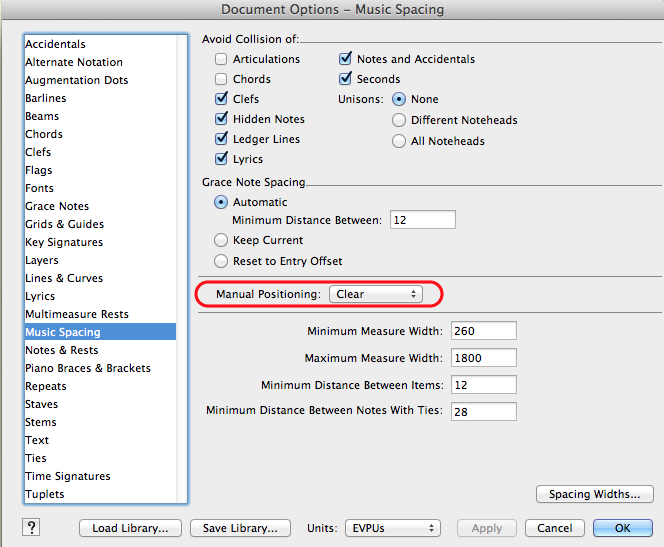Uncheck the Hidden Notes checkbox
Image resolution: width=664 pixels, height=547 pixels.
[221, 119]
